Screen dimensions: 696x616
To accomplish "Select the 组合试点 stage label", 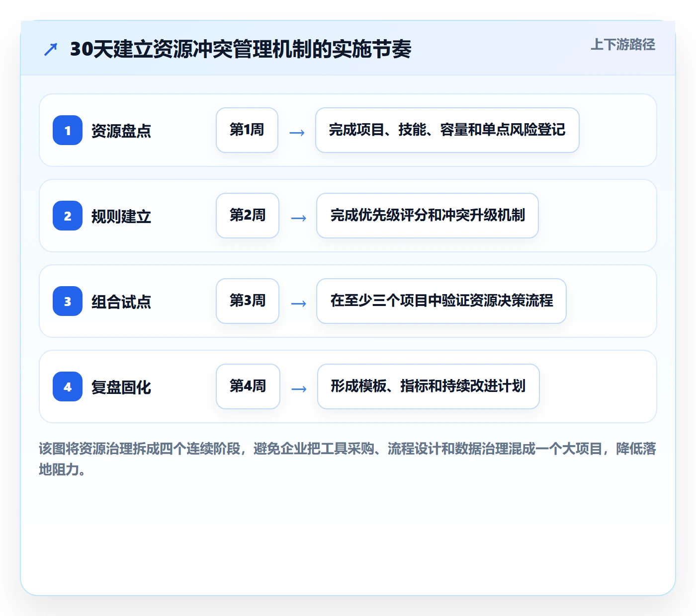I will click(121, 302).
